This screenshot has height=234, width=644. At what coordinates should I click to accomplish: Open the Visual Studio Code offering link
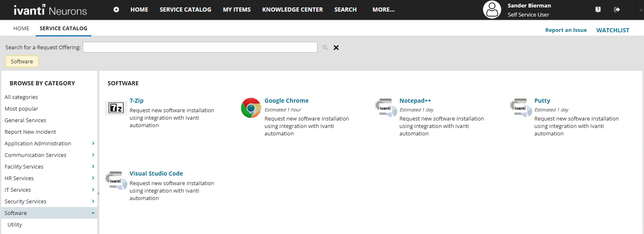pos(156,174)
